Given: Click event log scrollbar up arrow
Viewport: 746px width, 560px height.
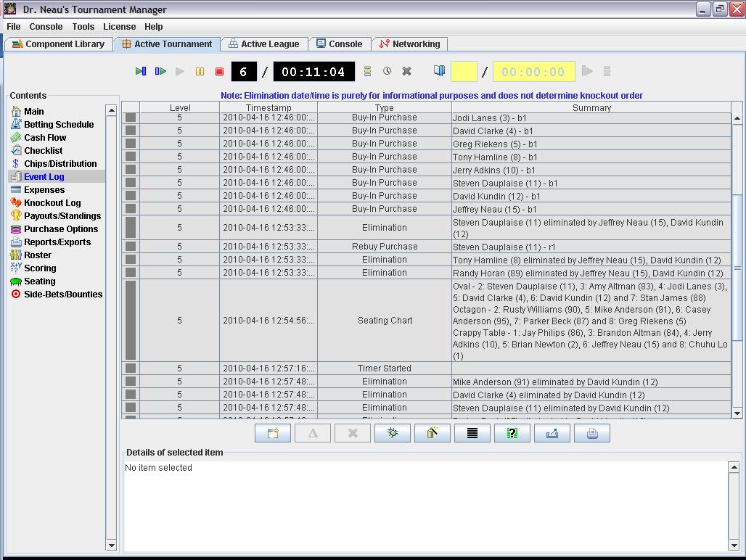Looking at the screenshot, I should click(737, 118).
